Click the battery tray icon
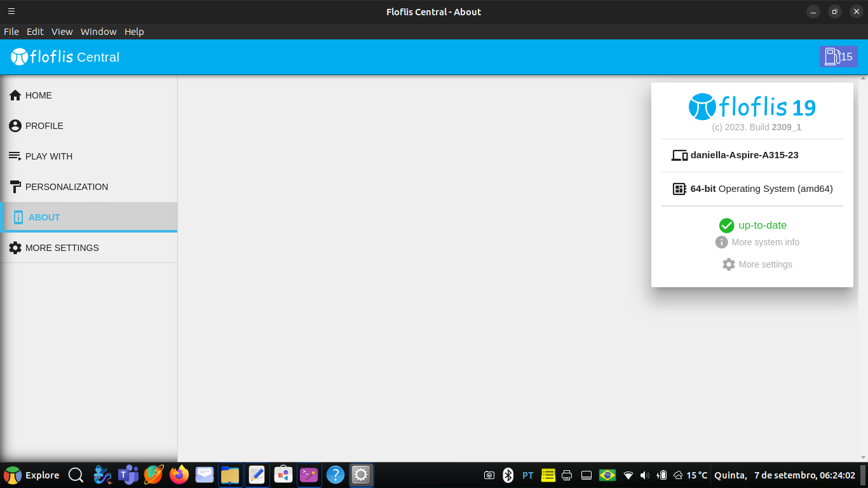Screen dimensions: 868x488 pos(661,475)
